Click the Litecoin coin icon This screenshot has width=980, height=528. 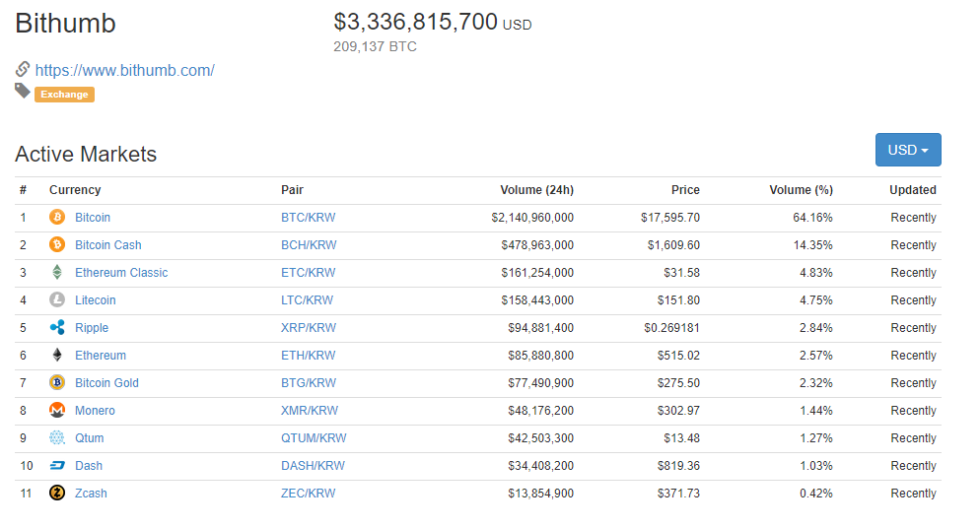57,300
